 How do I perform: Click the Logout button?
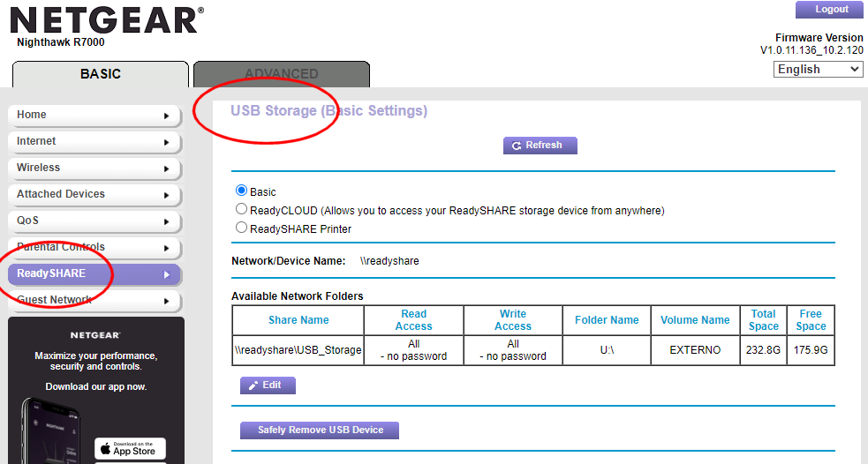pos(829,10)
